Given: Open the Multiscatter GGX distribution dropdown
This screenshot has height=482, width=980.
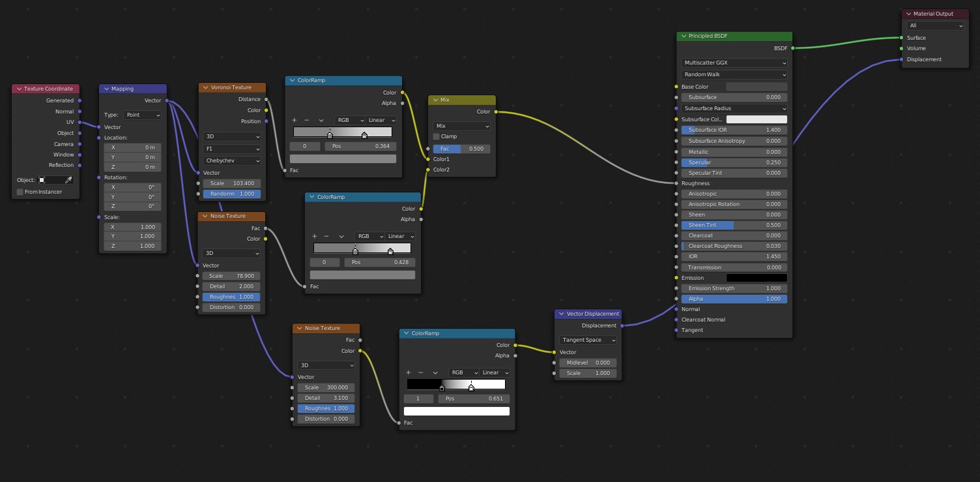Looking at the screenshot, I should (x=734, y=63).
